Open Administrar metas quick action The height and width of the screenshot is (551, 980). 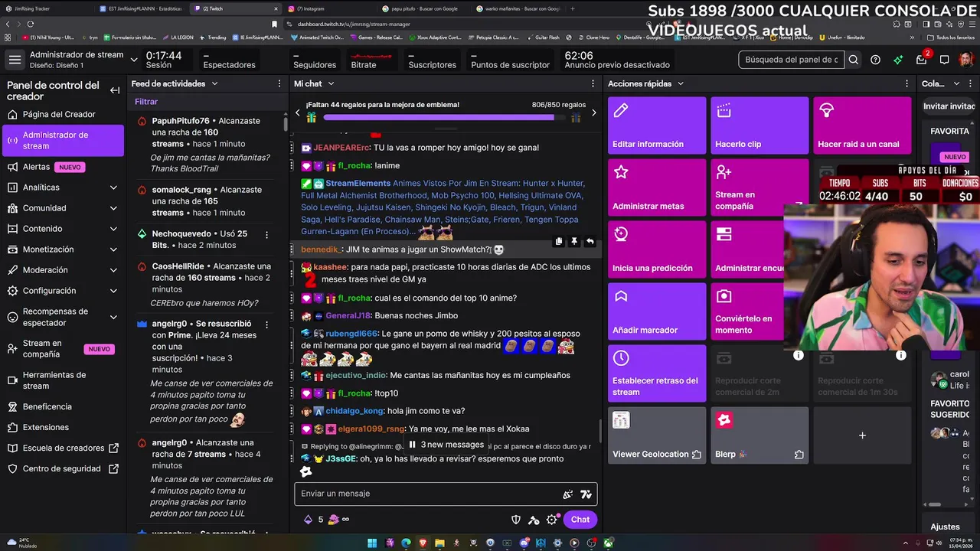click(x=657, y=187)
